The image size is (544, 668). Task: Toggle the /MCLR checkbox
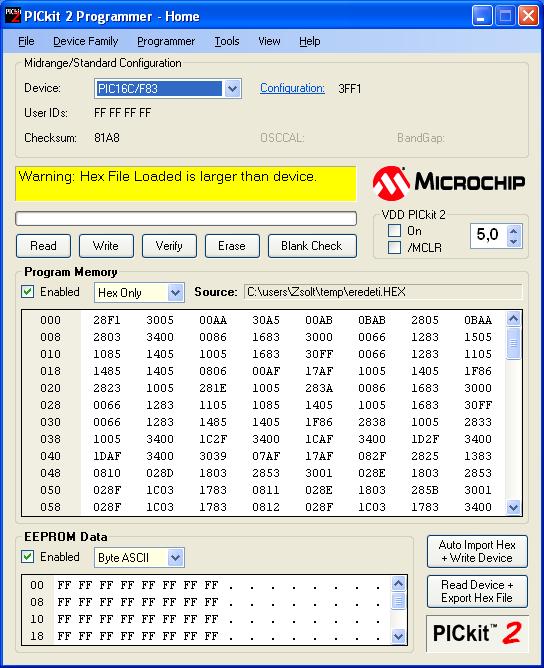click(394, 247)
